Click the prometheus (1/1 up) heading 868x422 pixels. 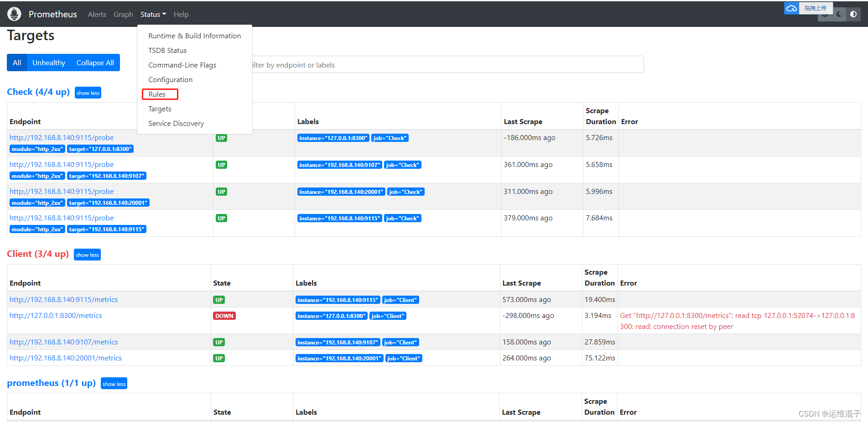51,383
